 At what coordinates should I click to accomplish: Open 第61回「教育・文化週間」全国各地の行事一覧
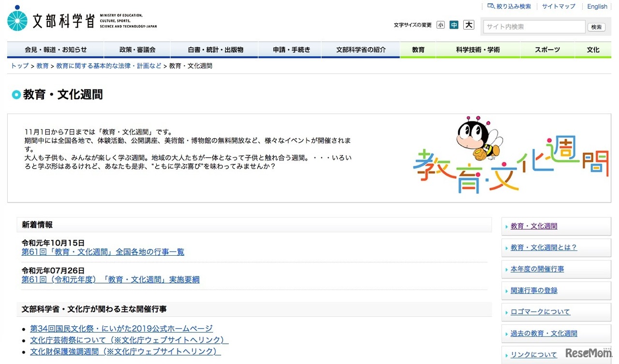(x=103, y=251)
